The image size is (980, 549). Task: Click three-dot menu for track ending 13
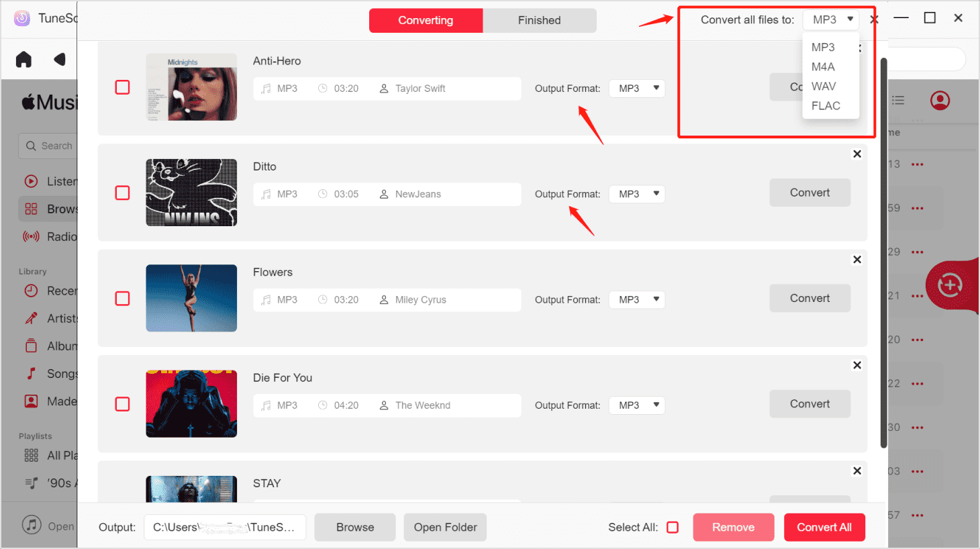[918, 164]
